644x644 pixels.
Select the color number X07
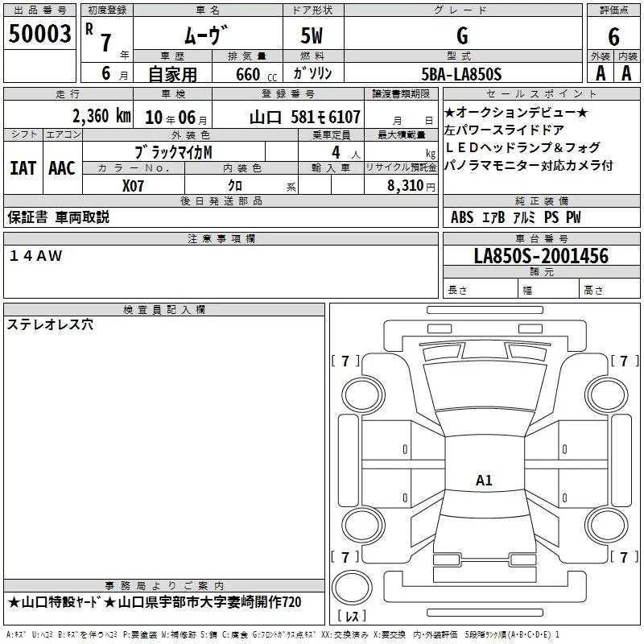click(x=134, y=184)
